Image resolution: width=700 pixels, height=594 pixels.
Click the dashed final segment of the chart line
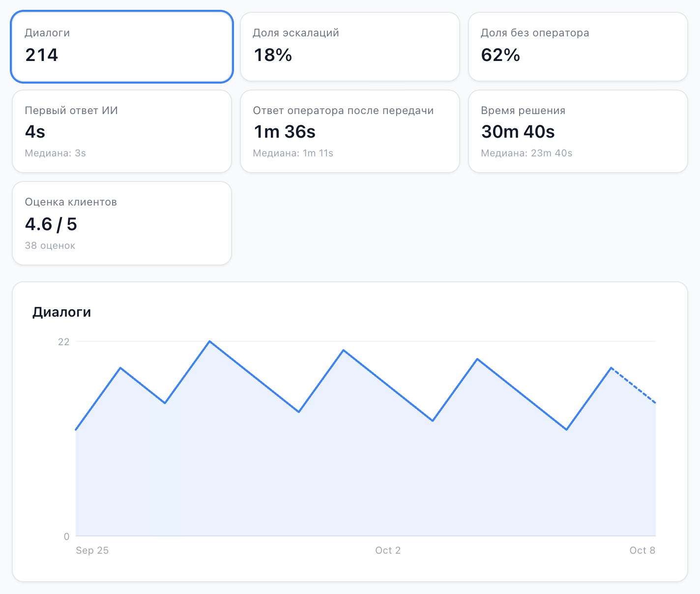pyautogui.click(x=634, y=386)
